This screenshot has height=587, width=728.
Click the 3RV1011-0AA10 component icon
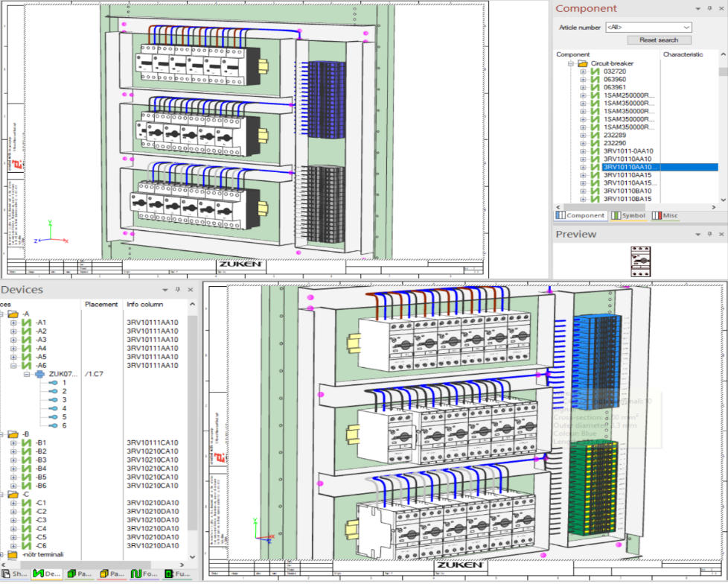coord(596,151)
